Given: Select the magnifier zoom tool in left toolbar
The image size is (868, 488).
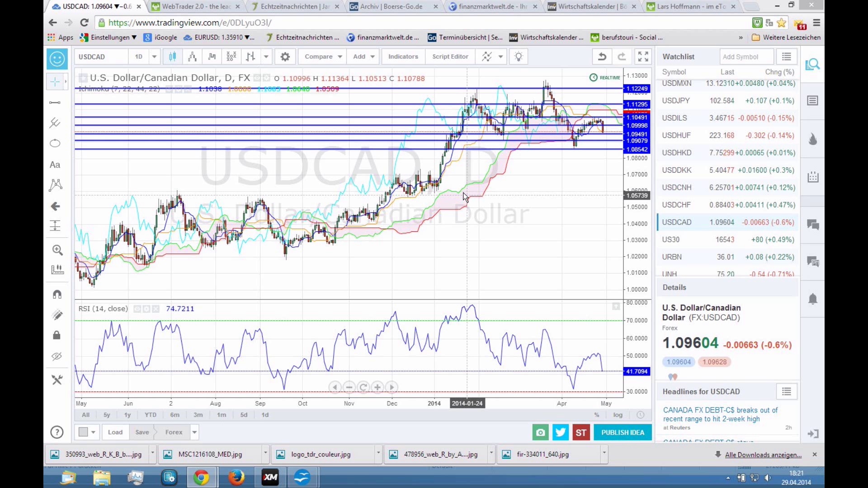Looking at the screenshot, I should [x=57, y=250].
